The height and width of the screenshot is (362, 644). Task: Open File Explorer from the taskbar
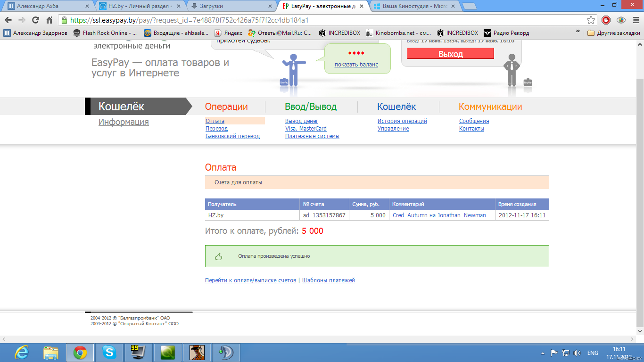(50, 353)
